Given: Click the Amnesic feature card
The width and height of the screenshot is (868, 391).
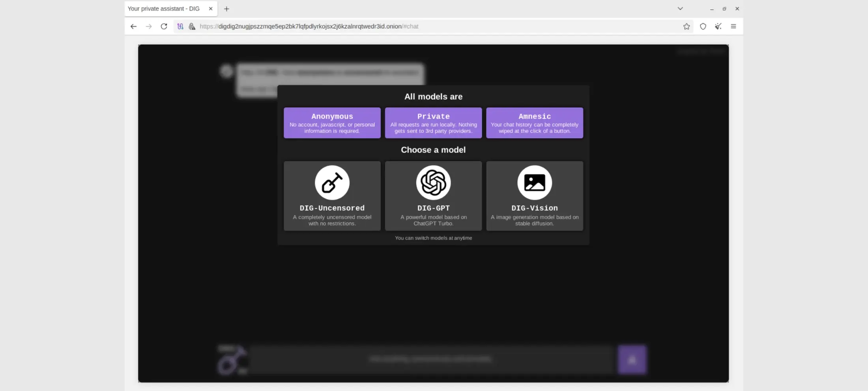Looking at the screenshot, I should (x=534, y=123).
